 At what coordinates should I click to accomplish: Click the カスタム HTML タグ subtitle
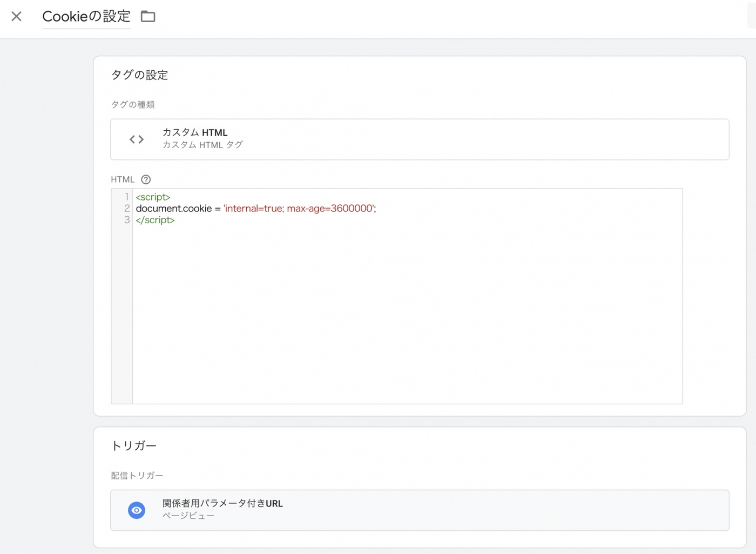click(x=202, y=145)
